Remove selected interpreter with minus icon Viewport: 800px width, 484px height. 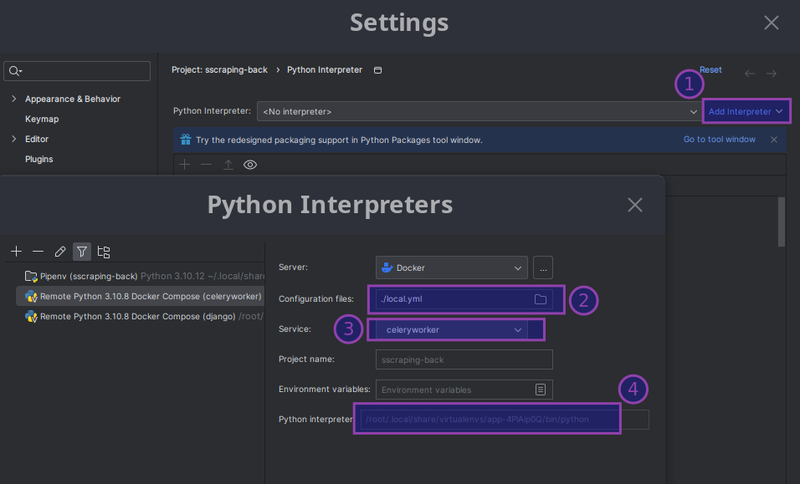point(38,251)
